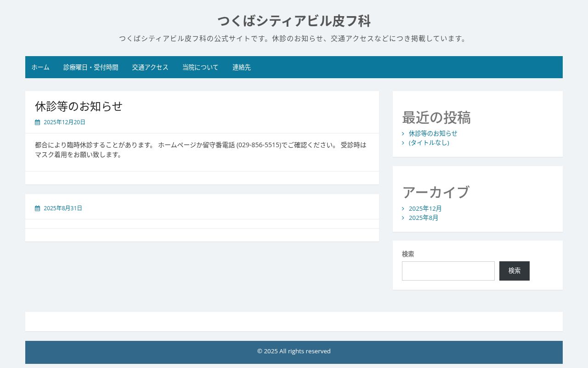Click the calendar icon beside 2025年8月31日

click(38, 208)
